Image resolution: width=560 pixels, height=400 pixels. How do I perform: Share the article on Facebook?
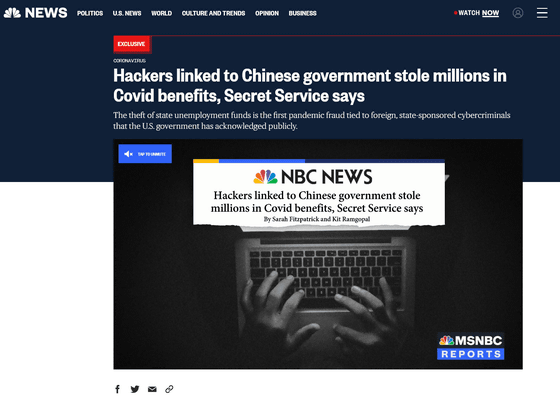[x=118, y=389]
